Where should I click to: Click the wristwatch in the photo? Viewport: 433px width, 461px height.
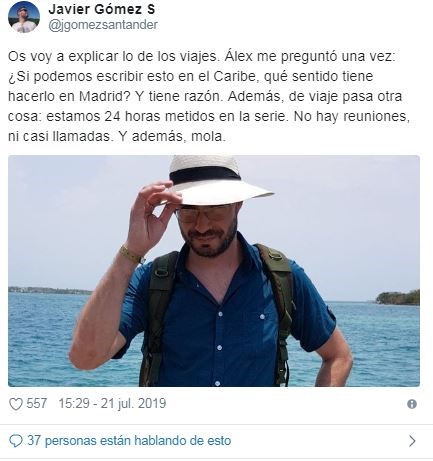[x=131, y=255]
